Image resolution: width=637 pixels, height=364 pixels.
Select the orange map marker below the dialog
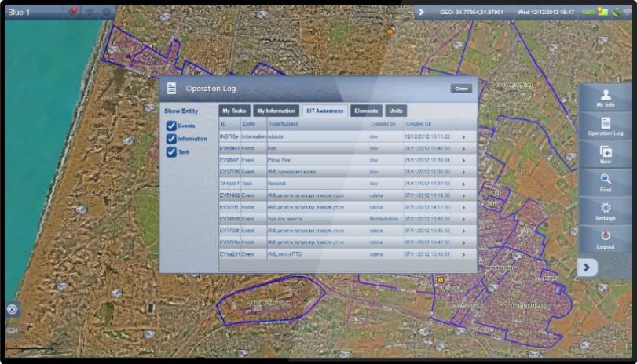(x=441, y=279)
